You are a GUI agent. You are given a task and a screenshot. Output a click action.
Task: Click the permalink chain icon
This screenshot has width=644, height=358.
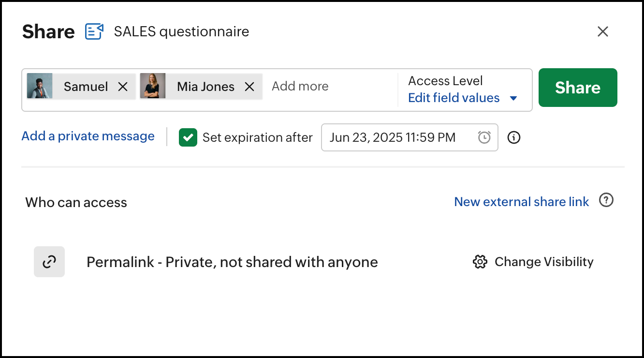pos(49,262)
